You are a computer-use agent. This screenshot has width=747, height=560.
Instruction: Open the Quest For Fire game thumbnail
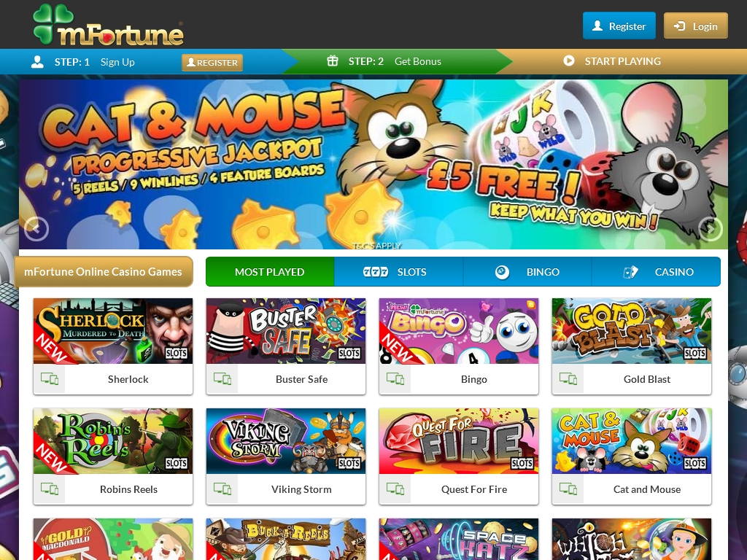(x=459, y=441)
